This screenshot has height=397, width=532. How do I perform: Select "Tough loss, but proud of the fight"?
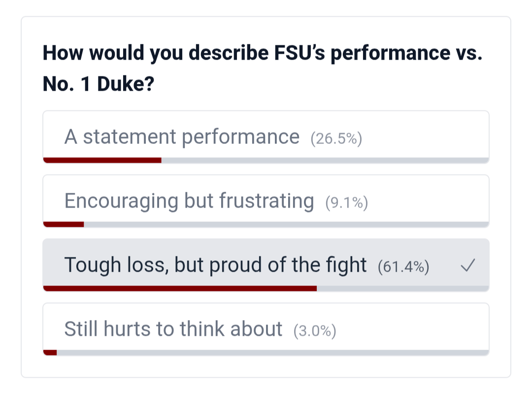pos(215,265)
